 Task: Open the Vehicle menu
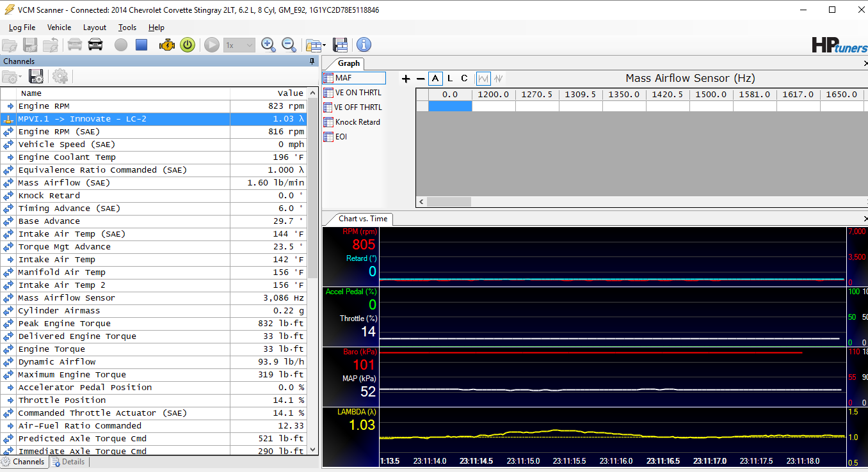coord(59,28)
